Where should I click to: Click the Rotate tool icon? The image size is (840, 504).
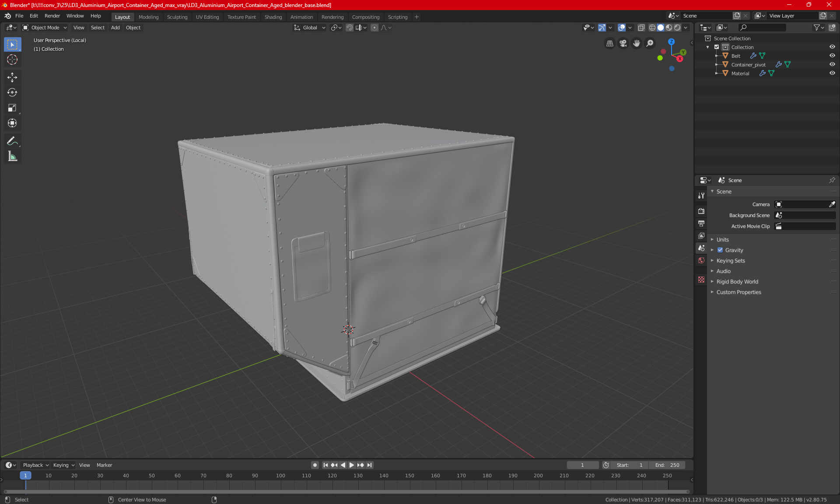point(12,92)
